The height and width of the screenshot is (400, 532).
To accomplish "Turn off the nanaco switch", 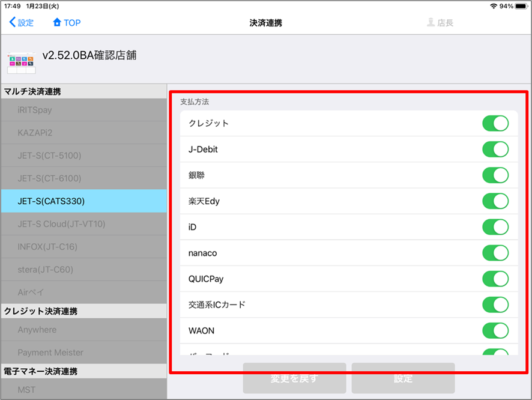I will click(495, 253).
